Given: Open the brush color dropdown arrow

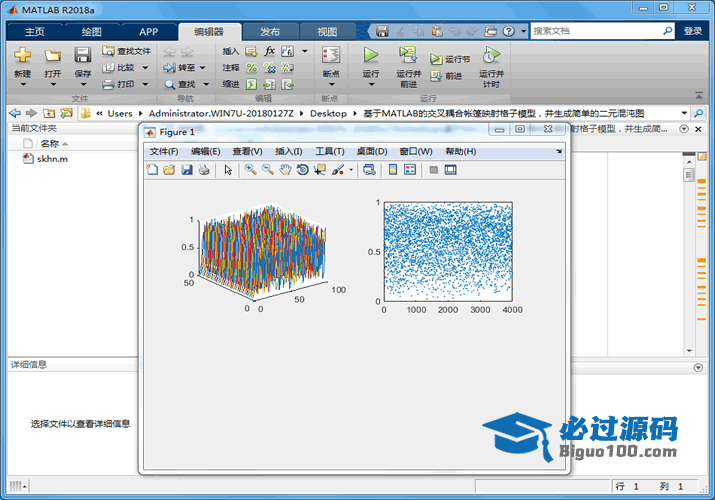Looking at the screenshot, I should 351,170.
